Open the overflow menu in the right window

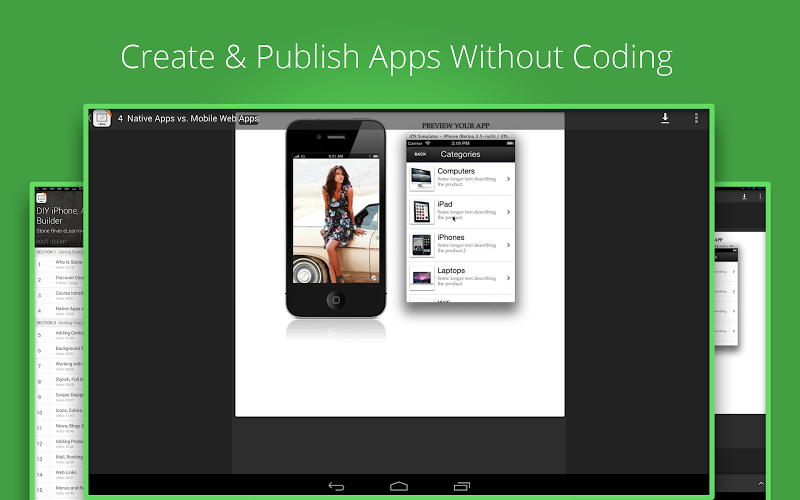[760, 196]
